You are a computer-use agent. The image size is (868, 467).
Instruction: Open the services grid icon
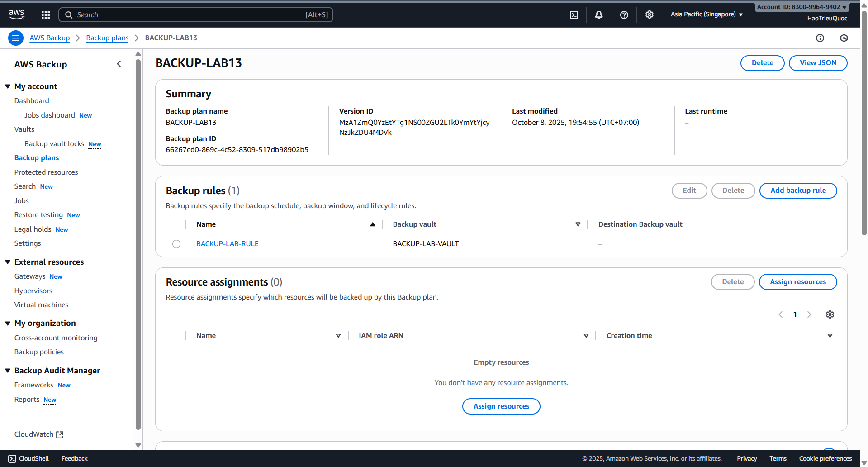point(45,14)
